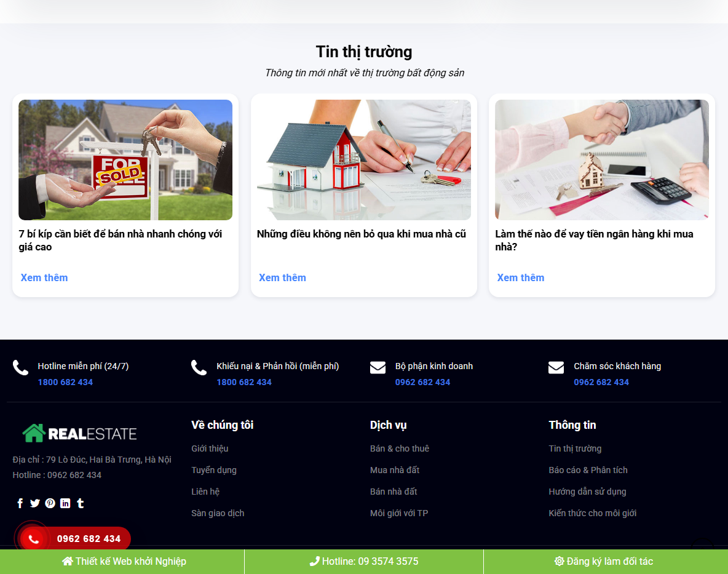
Task: Click the REALESTATE house logo
Action: [x=80, y=432]
